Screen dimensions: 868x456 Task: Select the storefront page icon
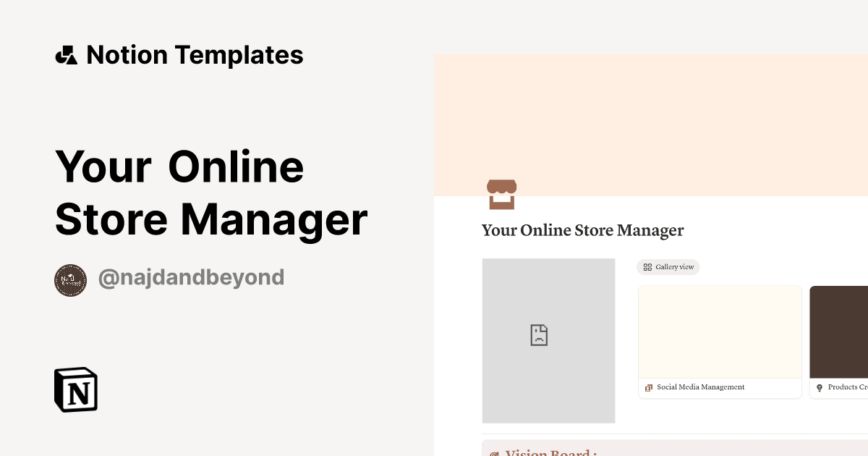pos(501,193)
